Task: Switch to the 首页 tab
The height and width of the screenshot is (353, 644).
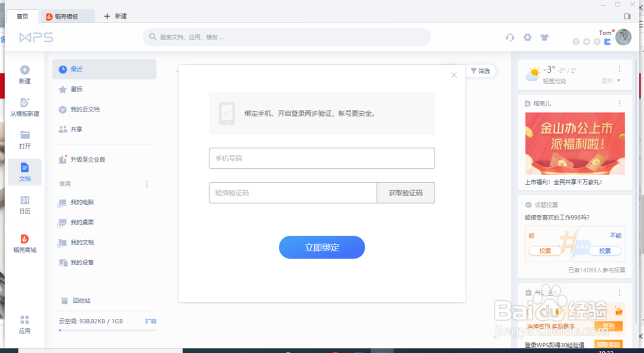Action: [23, 17]
